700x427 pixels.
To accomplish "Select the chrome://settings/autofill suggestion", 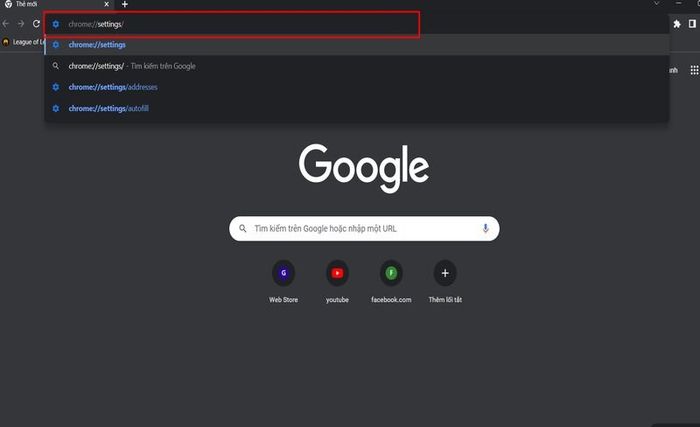I will click(357, 109).
